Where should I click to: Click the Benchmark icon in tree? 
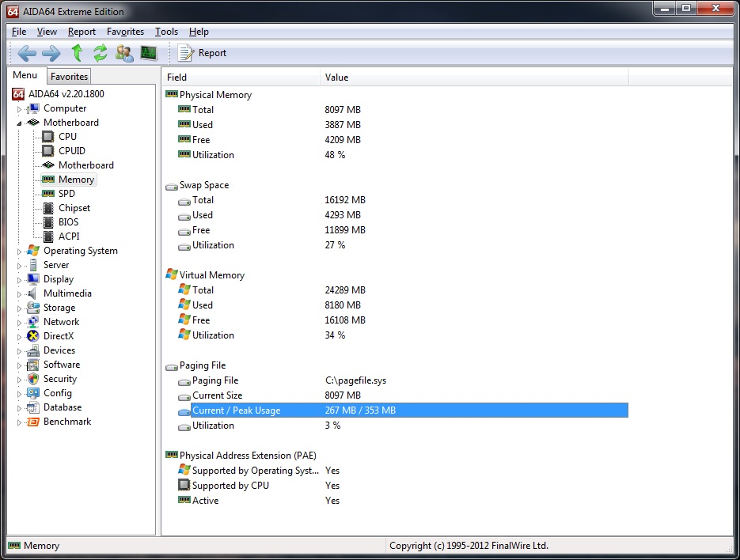[33, 422]
